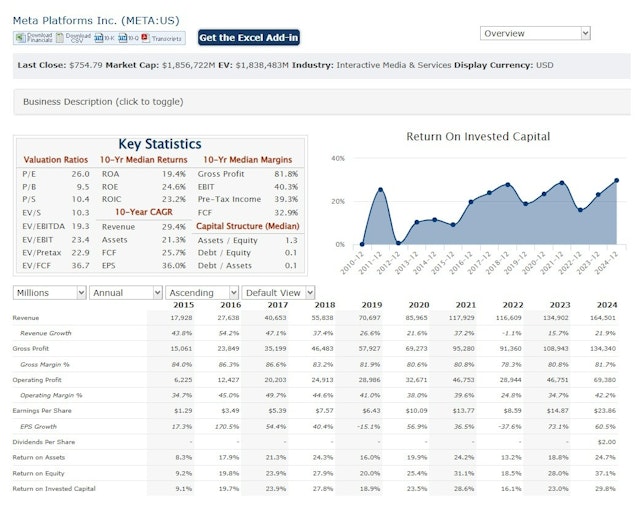The width and height of the screenshot is (640, 505).
Task: Open the Transcripts PDF icon
Action: 145,38
